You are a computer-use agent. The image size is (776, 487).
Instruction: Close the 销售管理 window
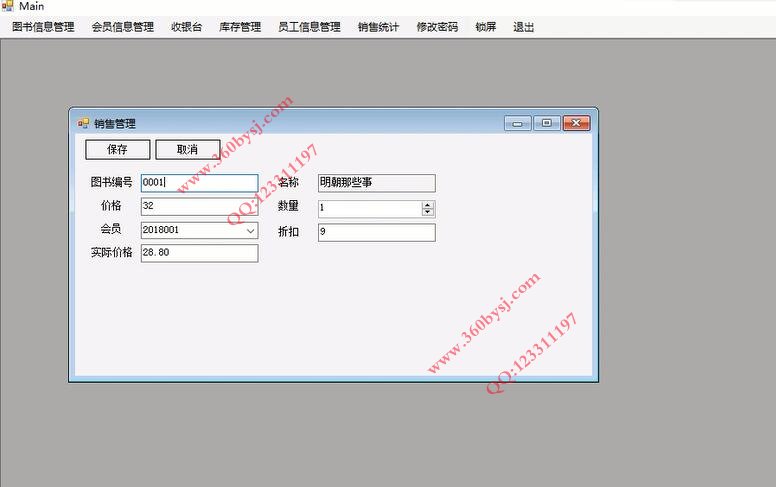577,123
